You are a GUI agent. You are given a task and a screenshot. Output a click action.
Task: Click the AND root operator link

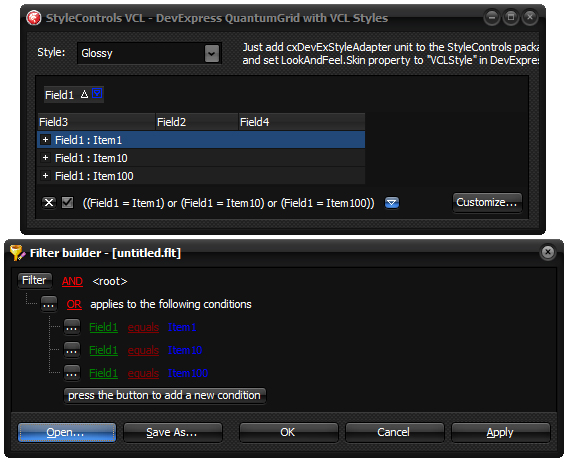(x=72, y=281)
